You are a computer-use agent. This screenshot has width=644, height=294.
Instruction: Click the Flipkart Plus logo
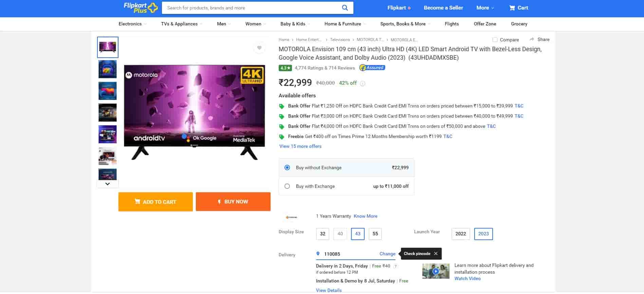[x=141, y=8]
